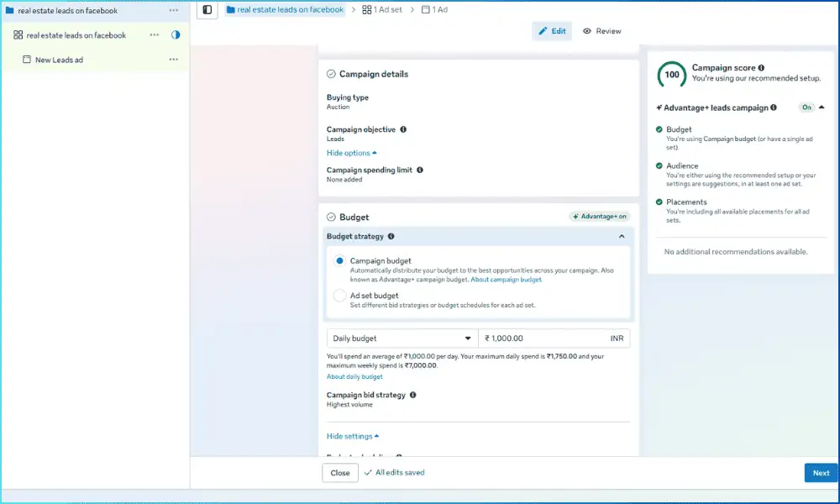
Task: Open About campaign budget link
Action: tap(507, 280)
